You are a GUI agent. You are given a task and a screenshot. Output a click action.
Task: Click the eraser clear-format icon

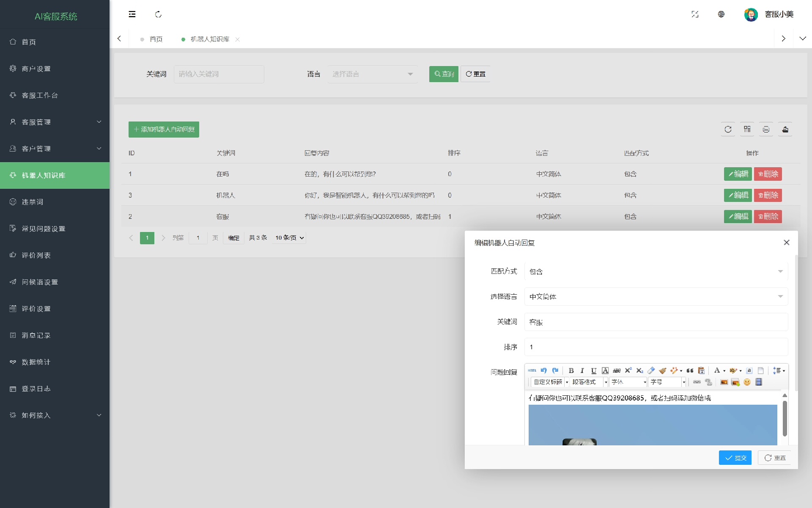point(651,370)
